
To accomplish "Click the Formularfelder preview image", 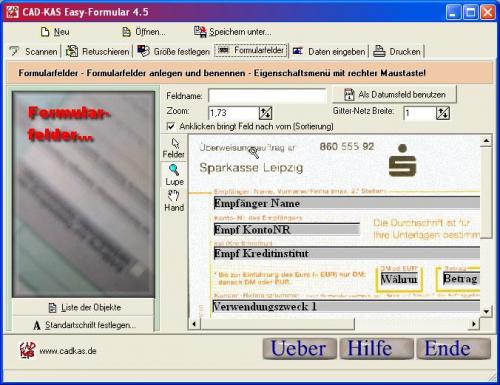I will coord(84,194).
